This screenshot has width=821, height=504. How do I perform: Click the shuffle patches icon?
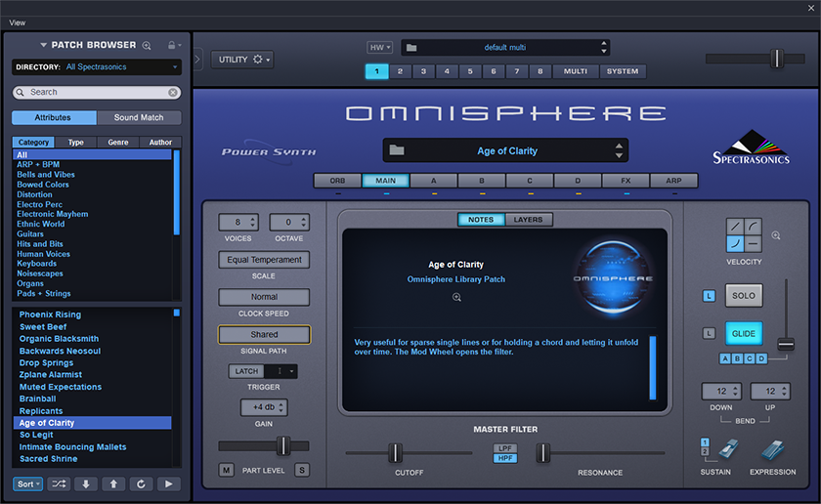(60, 484)
